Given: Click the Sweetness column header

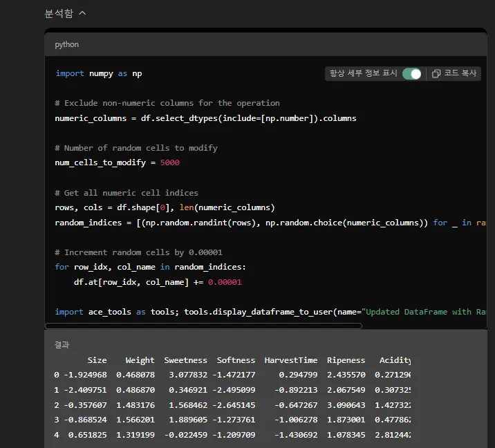Looking at the screenshot, I should click(185, 360).
